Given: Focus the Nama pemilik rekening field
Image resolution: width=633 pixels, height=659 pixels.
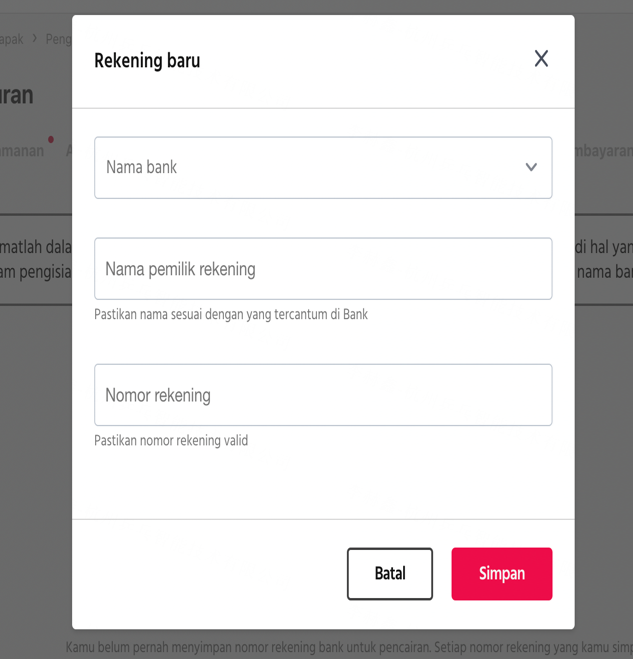Looking at the screenshot, I should (x=323, y=269).
